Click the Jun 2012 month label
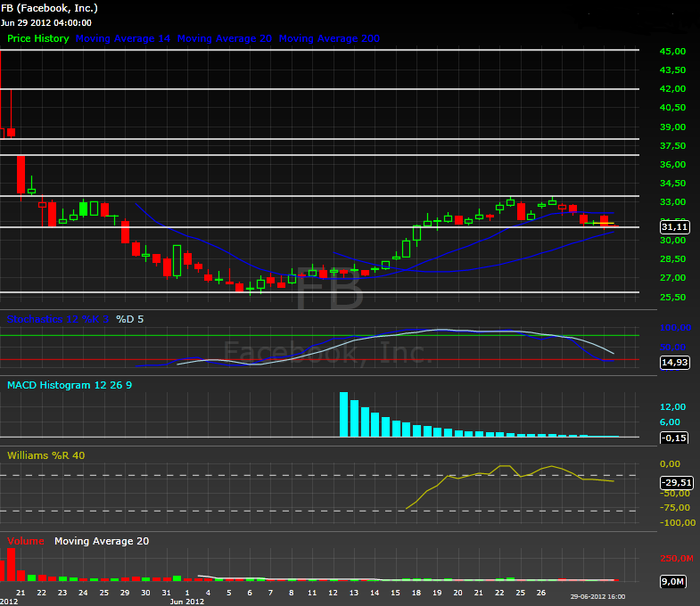Image resolution: width=700 pixels, height=606 pixels. coord(187,602)
